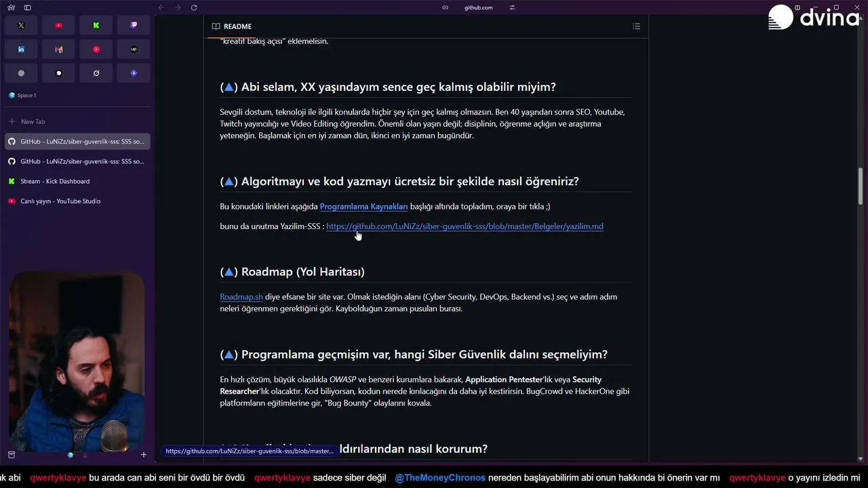Click the webcam overlay thumbnail
Image resolution: width=868 pixels, height=488 pixels.
(77, 361)
